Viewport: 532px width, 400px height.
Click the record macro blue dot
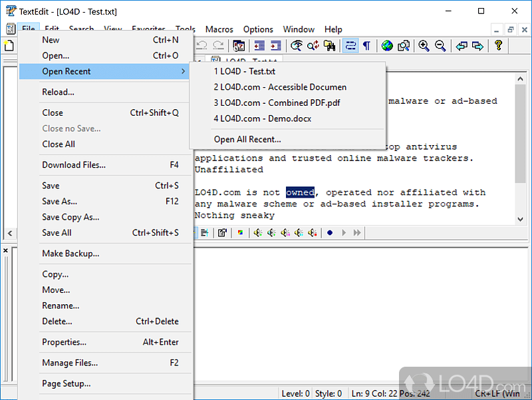coord(330,233)
